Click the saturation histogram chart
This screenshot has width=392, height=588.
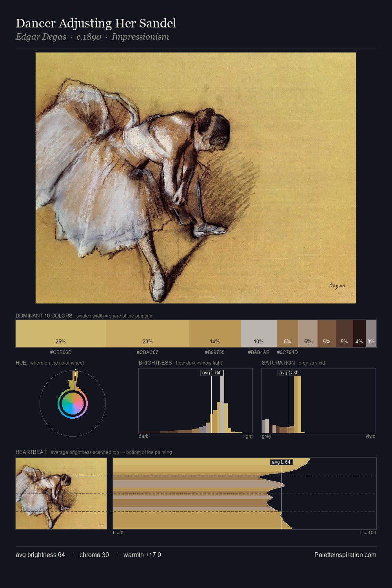319,401
